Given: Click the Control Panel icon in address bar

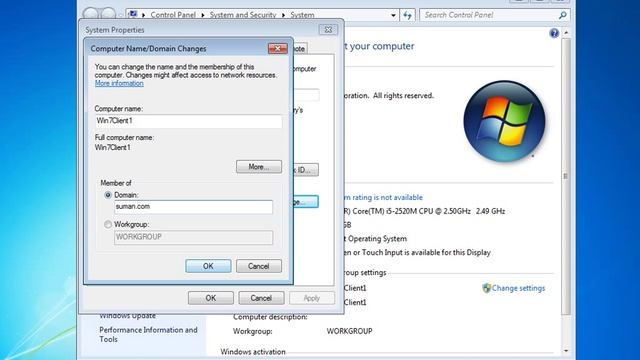Looking at the screenshot, I should 133,15.
